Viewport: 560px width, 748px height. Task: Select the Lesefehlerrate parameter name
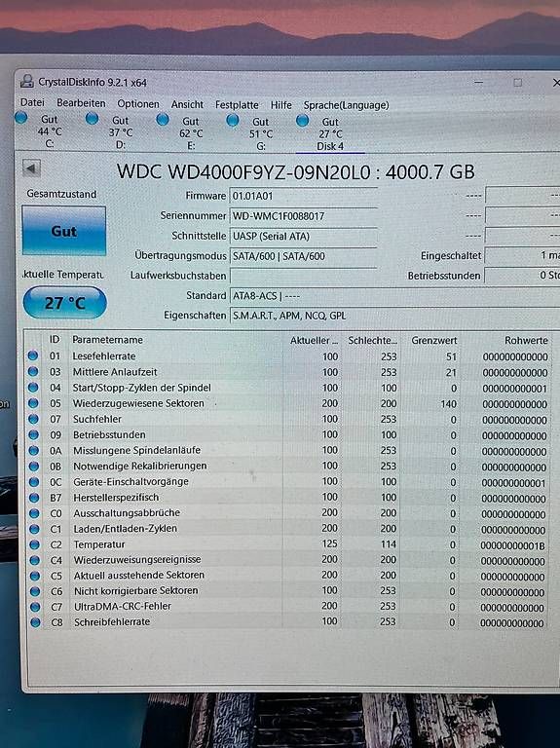pos(104,355)
